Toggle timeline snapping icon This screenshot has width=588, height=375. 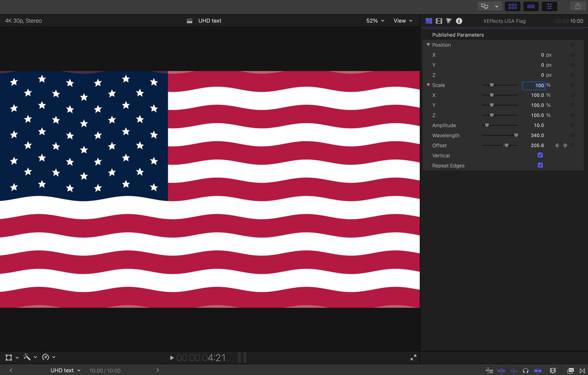538,371
